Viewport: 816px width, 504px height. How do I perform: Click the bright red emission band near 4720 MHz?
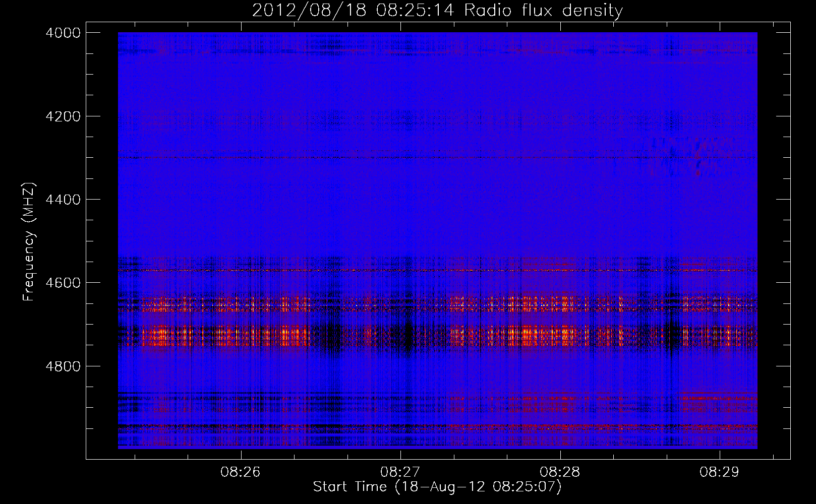click(437, 335)
